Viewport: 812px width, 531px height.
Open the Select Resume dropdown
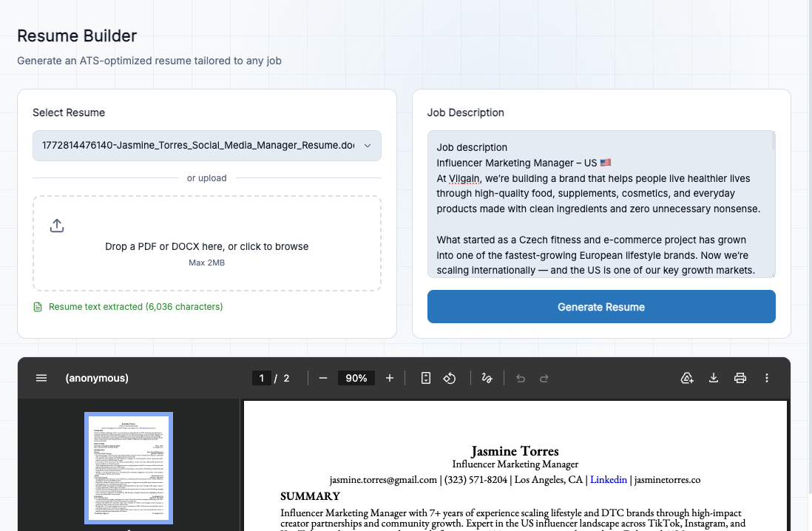click(207, 146)
